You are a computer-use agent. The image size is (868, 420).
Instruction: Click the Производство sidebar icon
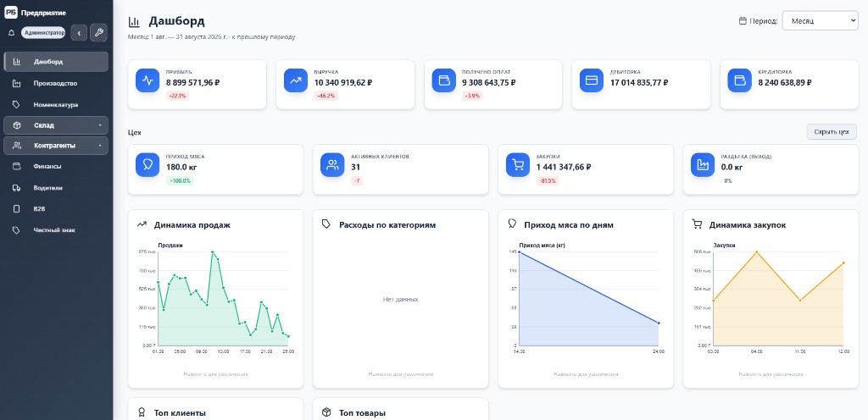[17, 84]
